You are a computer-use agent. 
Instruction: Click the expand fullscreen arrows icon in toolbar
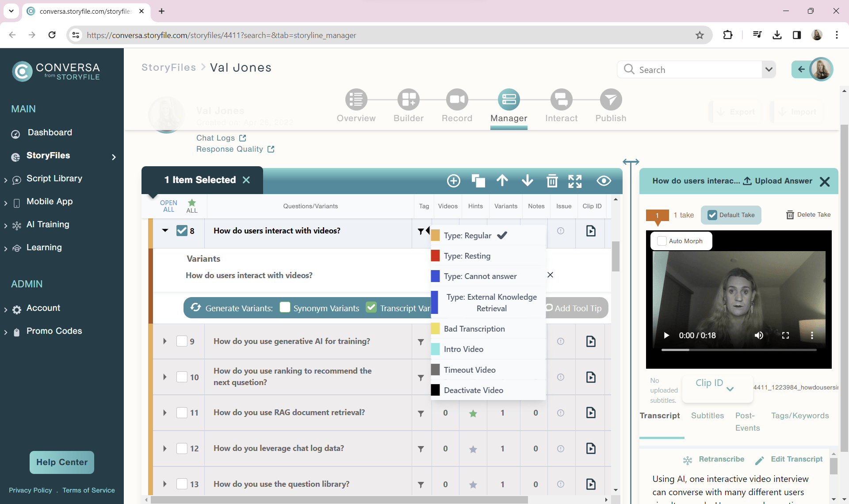click(575, 180)
